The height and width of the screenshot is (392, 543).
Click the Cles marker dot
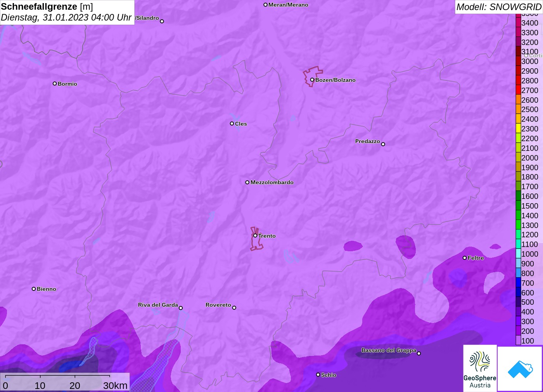pyautogui.click(x=232, y=124)
